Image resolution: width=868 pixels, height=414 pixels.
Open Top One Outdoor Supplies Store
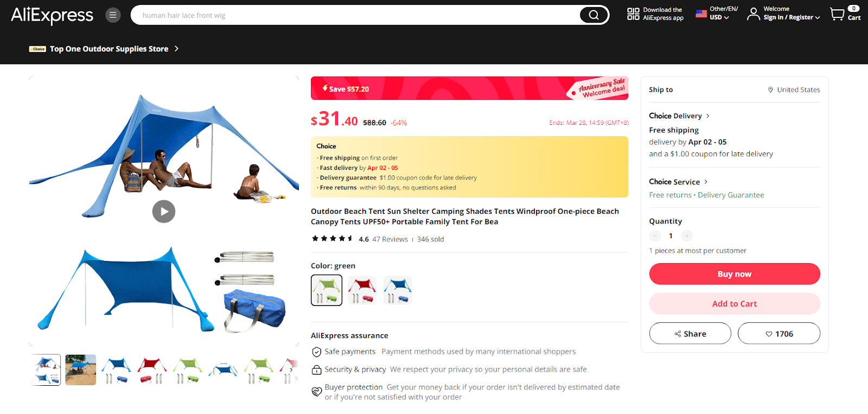point(109,49)
